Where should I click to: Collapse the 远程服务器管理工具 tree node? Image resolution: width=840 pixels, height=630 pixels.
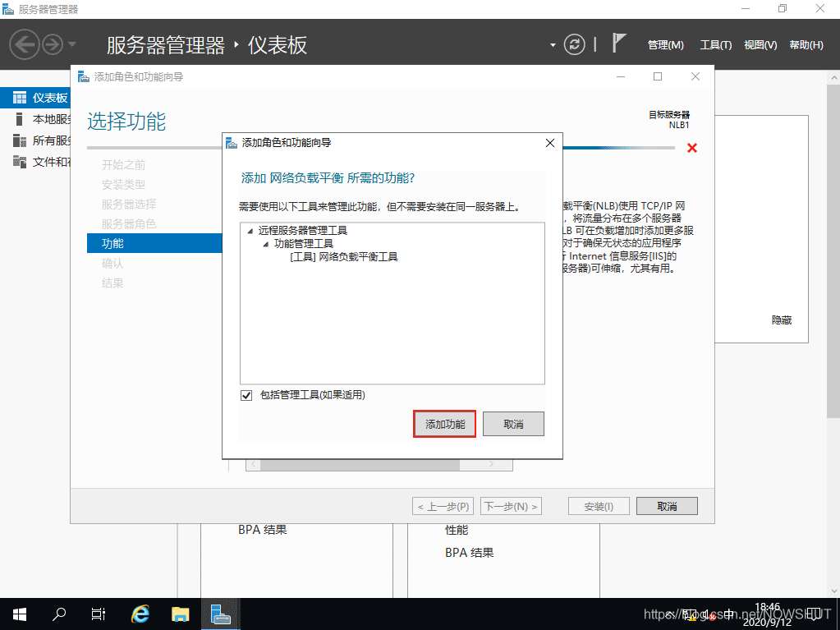tap(250, 231)
